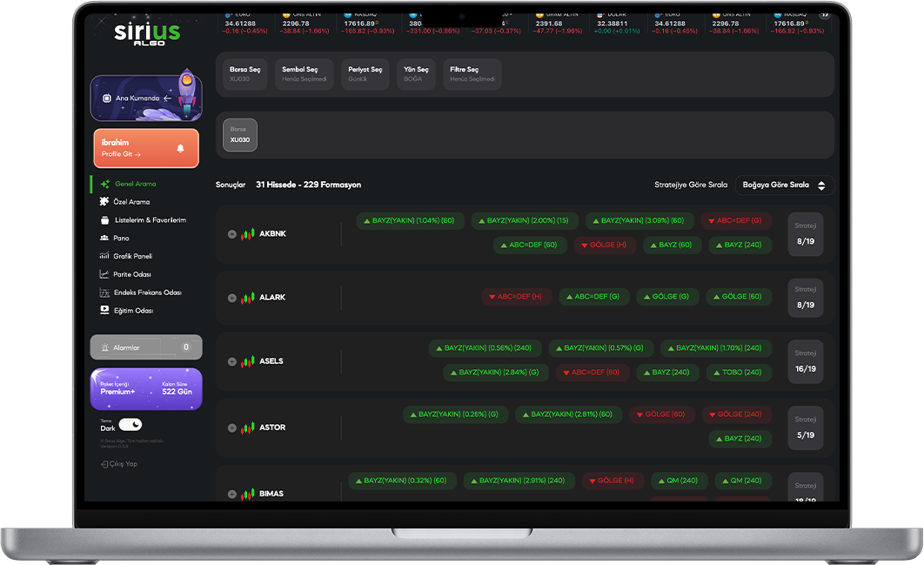Screen dimensions: 924x565
Task: Click ASELS's BAYZ(YAKIN) (2.84%) (G) tag
Action: click(x=496, y=373)
